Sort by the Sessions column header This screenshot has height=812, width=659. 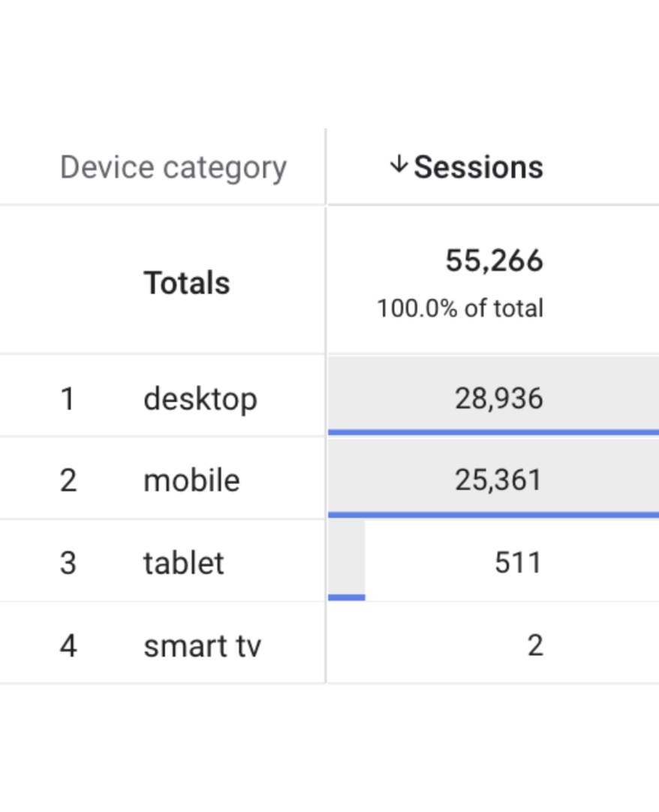point(478,167)
